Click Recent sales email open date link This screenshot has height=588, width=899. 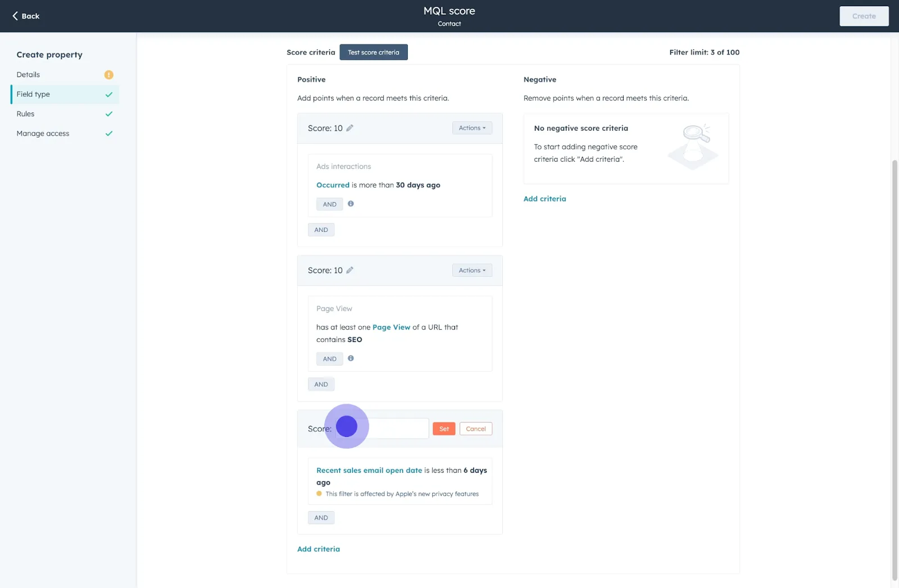click(x=369, y=471)
